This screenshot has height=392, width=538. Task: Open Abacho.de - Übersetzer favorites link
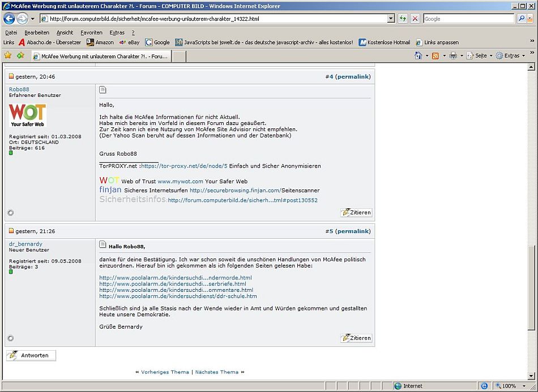point(50,42)
